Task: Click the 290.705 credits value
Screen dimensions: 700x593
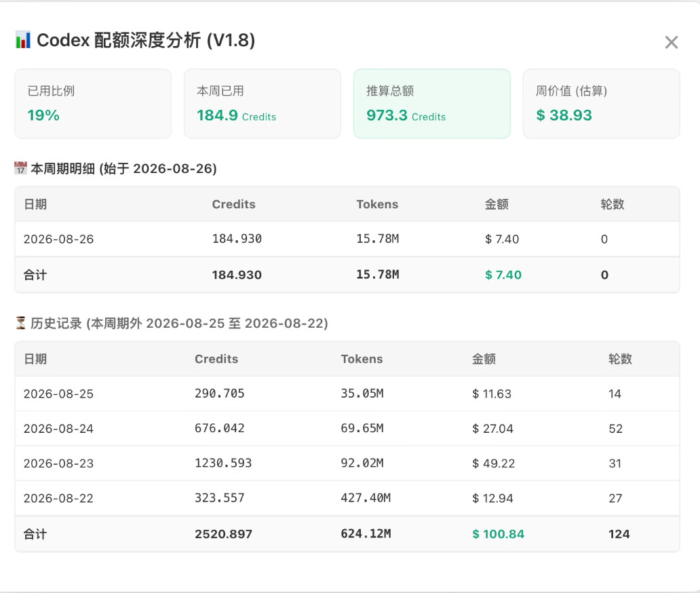Action: (x=220, y=394)
